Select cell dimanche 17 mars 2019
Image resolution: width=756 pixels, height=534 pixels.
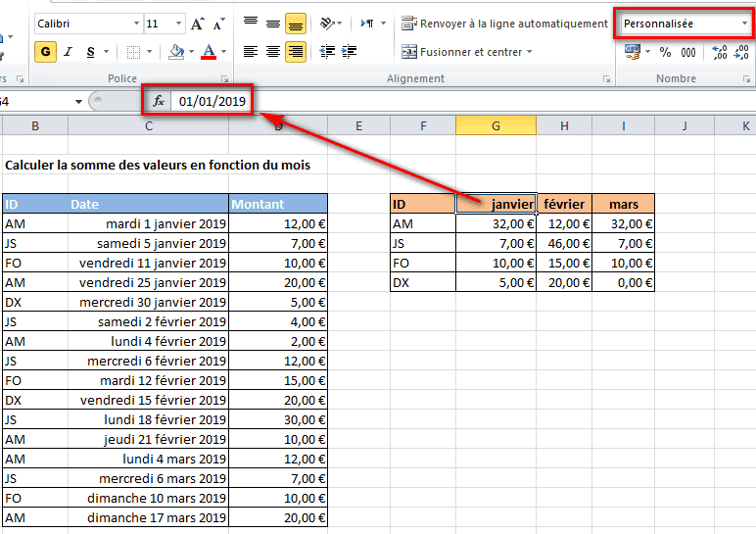point(149,517)
